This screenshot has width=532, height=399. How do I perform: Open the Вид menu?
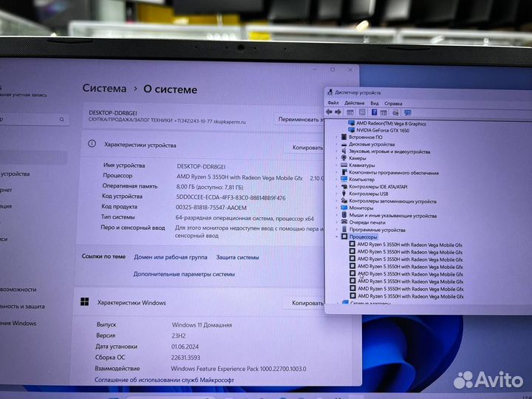pos(374,103)
